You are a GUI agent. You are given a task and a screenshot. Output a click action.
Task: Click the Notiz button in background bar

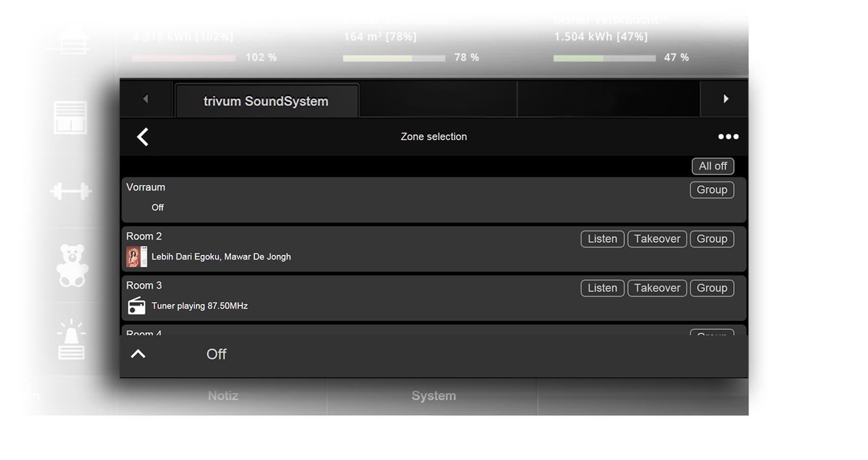point(223,396)
